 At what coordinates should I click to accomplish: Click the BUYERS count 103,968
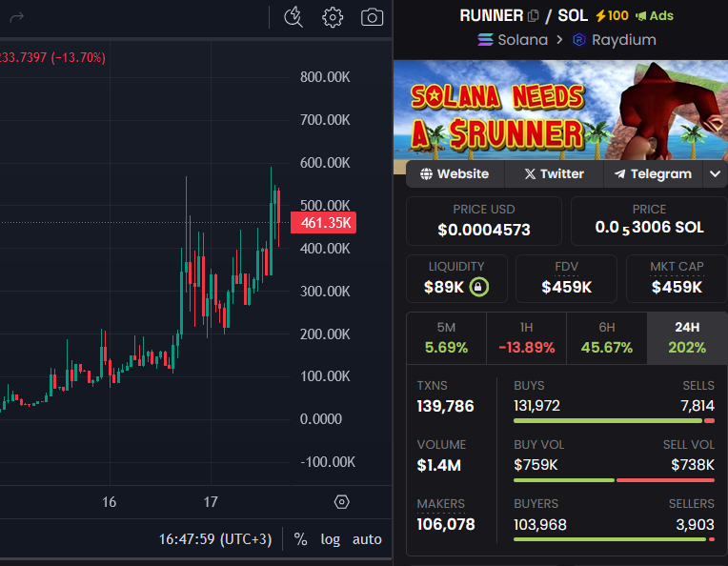540,525
